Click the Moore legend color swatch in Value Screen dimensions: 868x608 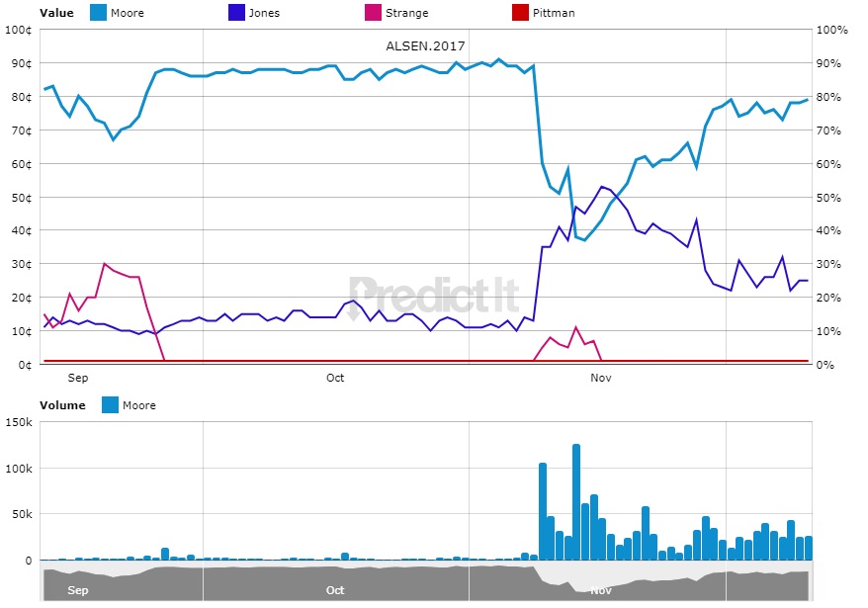click(x=98, y=12)
